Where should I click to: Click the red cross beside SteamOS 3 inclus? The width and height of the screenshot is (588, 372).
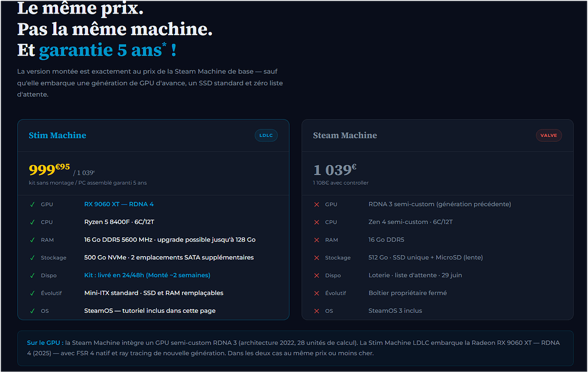pos(316,311)
